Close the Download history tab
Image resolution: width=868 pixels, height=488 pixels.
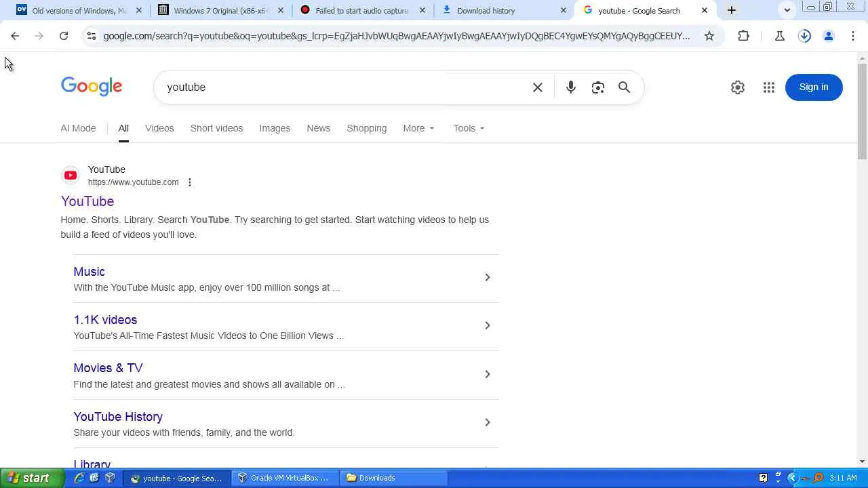coord(564,10)
